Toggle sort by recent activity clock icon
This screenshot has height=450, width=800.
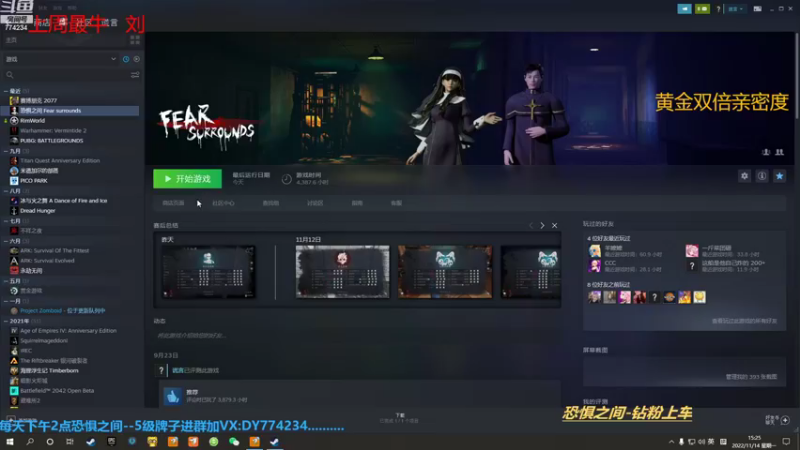click(126, 59)
